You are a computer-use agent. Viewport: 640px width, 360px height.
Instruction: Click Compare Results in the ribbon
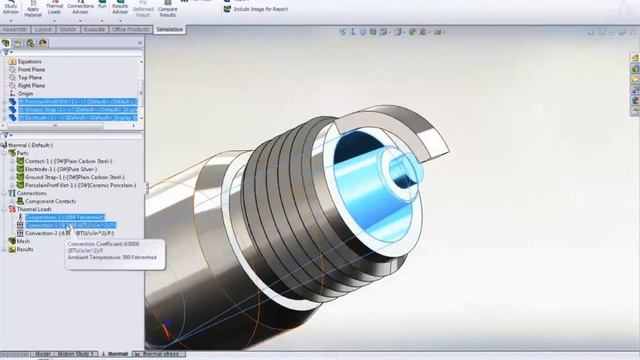pos(167,9)
